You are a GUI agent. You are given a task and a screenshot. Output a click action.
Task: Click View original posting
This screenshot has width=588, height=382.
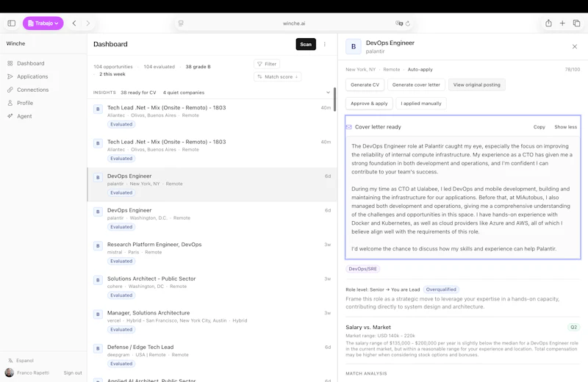click(476, 84)
